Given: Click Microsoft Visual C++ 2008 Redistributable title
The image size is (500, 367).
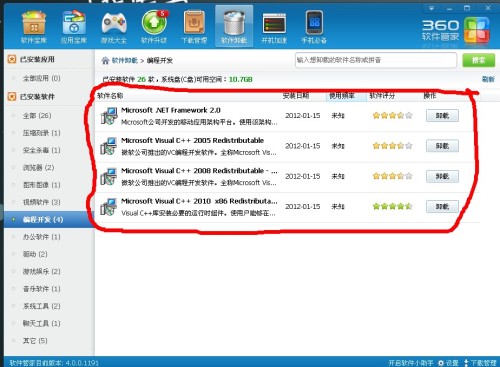Looking at the screenshot, I should click(199, 171).
